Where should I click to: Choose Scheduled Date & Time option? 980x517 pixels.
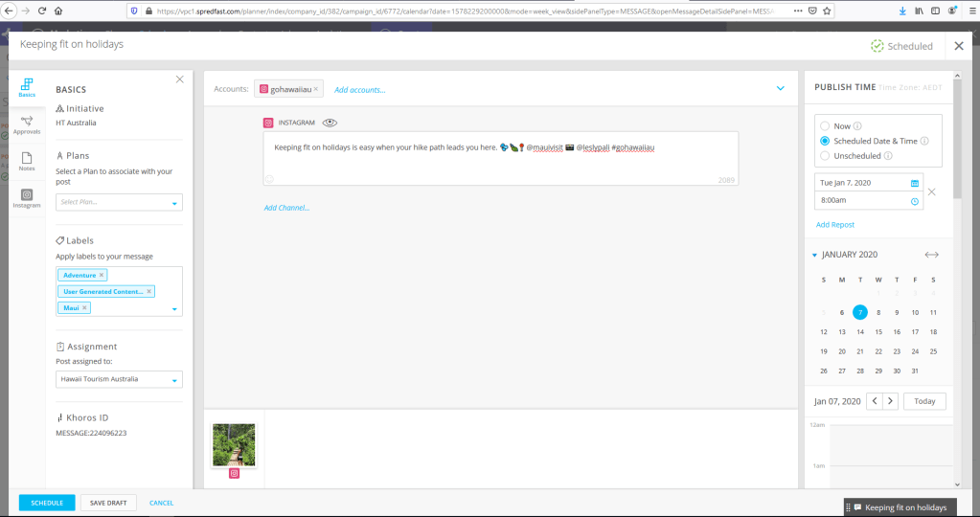click(825, 141)
